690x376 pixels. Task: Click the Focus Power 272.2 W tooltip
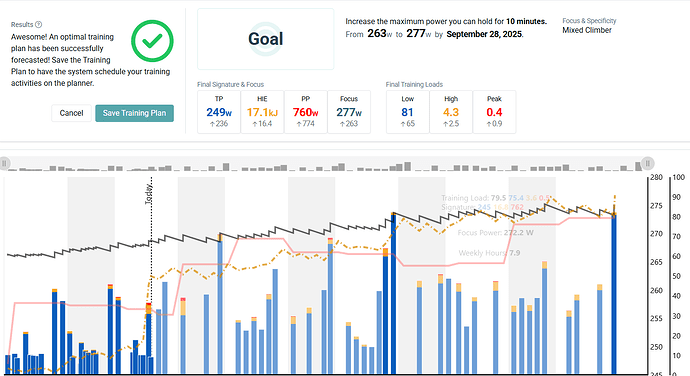click(495, 232)
